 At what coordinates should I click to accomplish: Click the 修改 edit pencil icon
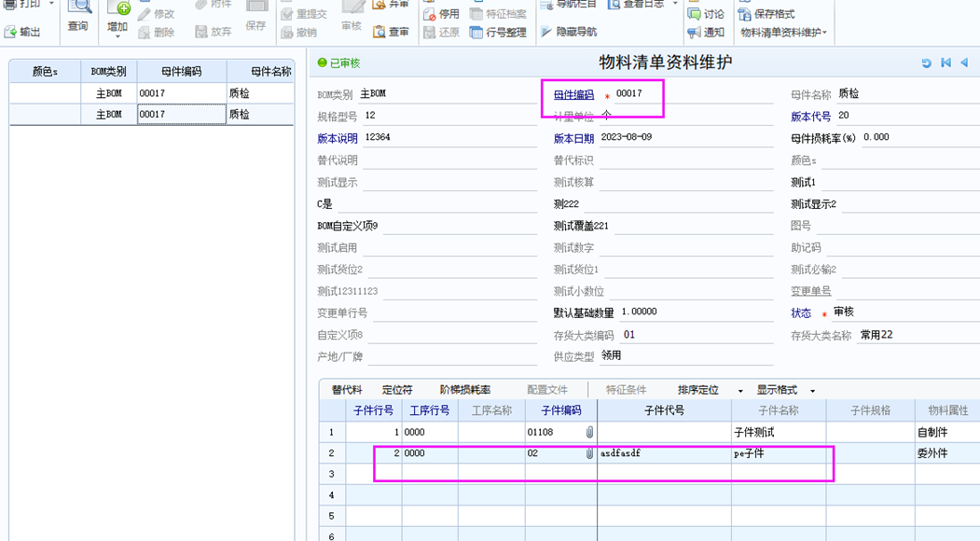[x=145, y=14]
